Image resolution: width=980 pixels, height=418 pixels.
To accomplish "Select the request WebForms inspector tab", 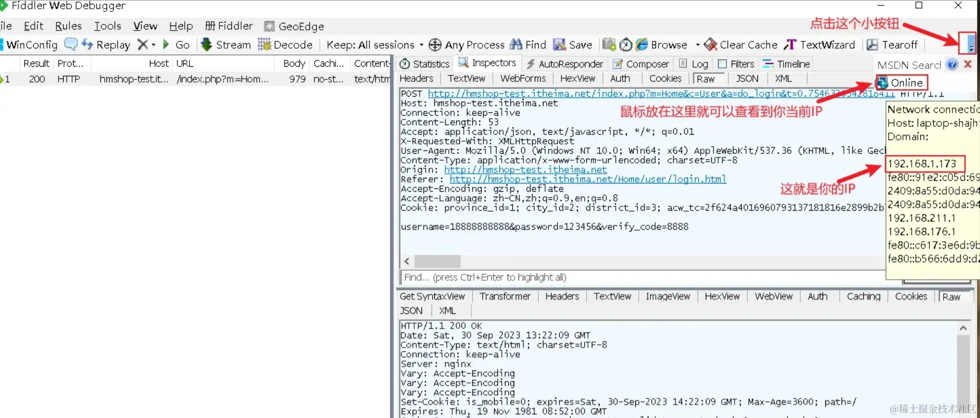I will pos(523,78).
